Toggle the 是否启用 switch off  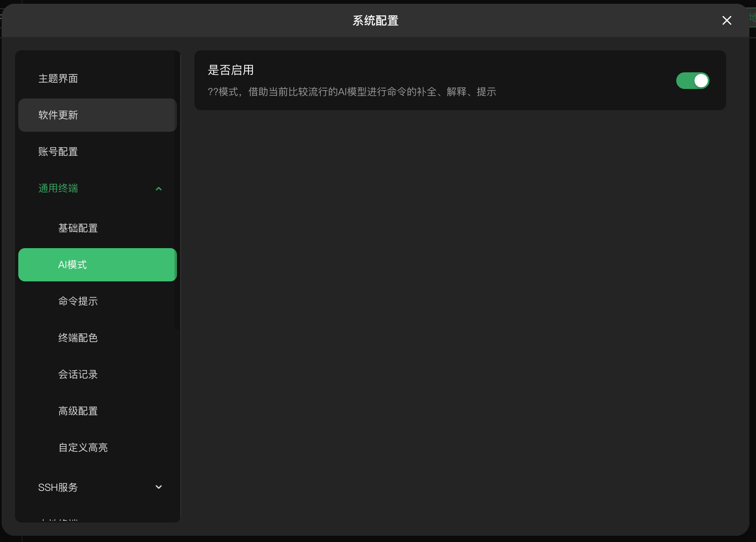click(x=692, y=81)
